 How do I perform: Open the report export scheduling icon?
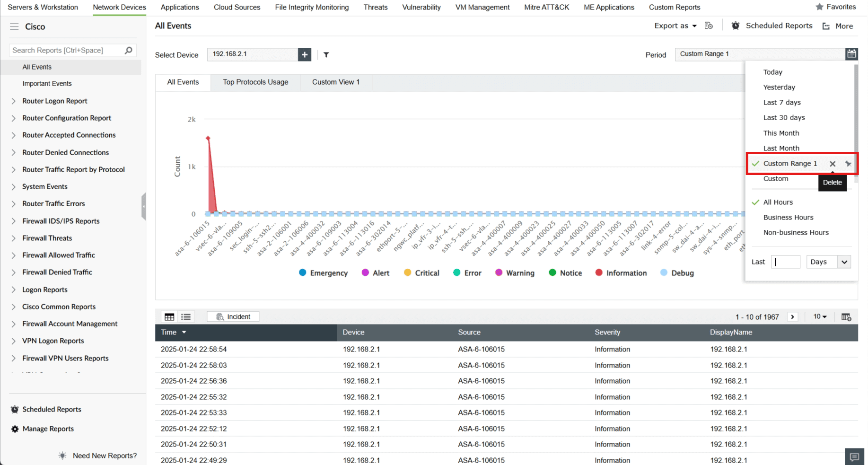709,26
